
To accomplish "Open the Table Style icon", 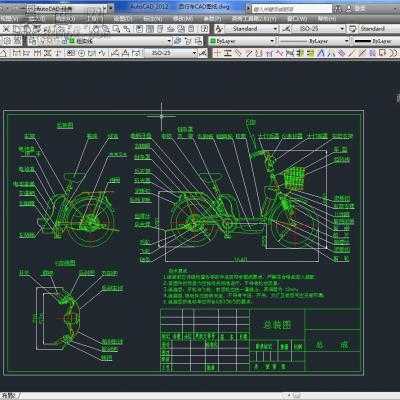I will (353, 29).
